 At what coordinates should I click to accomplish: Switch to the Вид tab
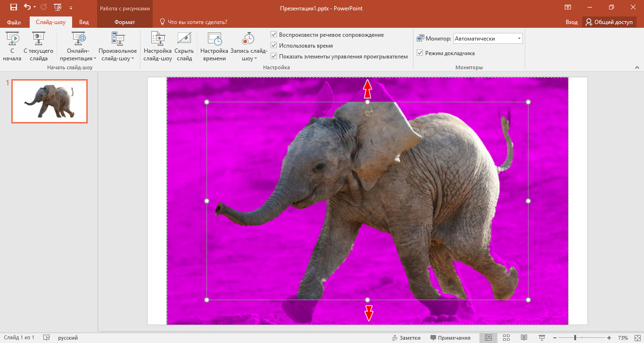pos(84,22)
